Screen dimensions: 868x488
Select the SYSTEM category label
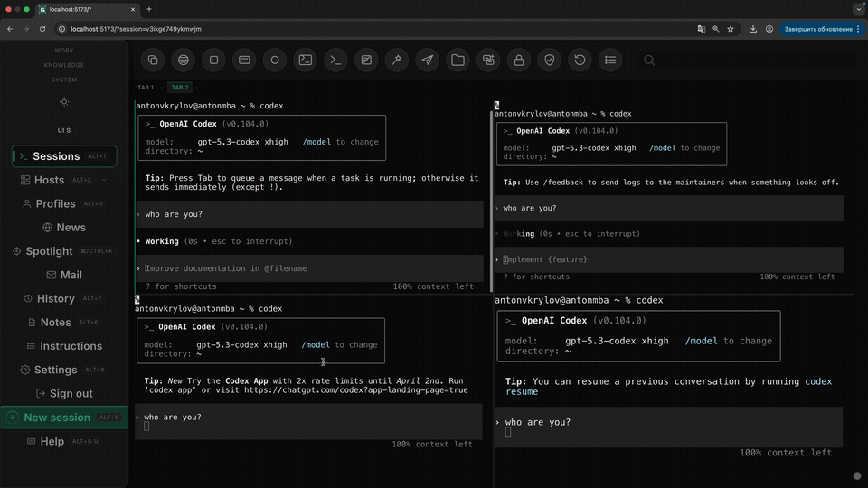pyautogui.click(x=64, y=80)
